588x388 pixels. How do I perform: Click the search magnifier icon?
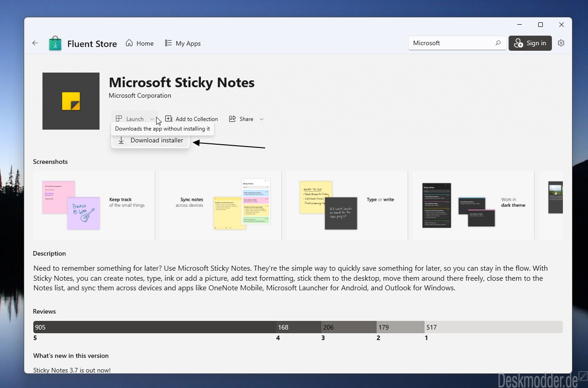pos(498,43)
